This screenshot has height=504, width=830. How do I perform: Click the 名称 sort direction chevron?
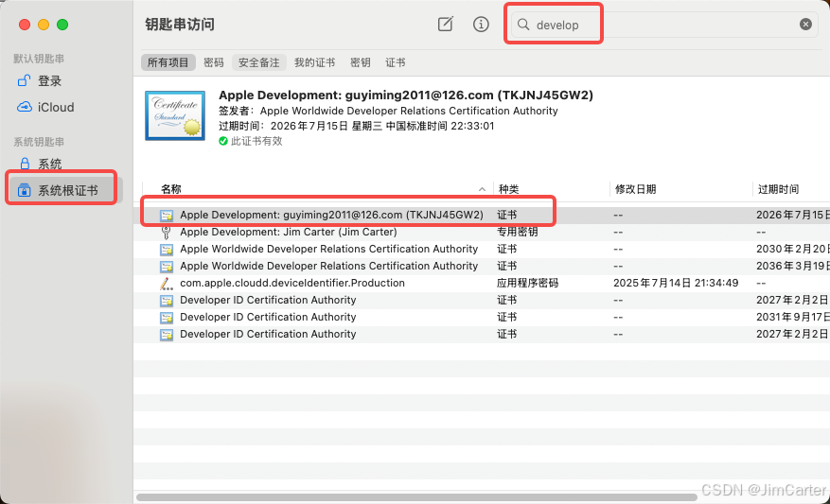point(482,189)
